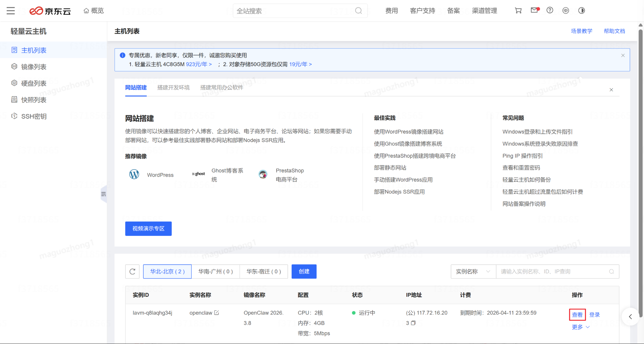Click the help question mark icon

550,10
